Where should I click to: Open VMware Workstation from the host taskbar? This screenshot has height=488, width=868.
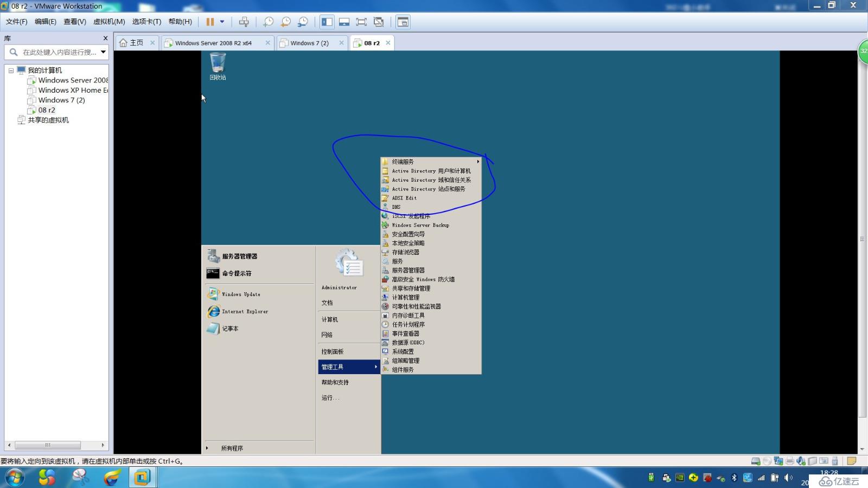[142, 478]
